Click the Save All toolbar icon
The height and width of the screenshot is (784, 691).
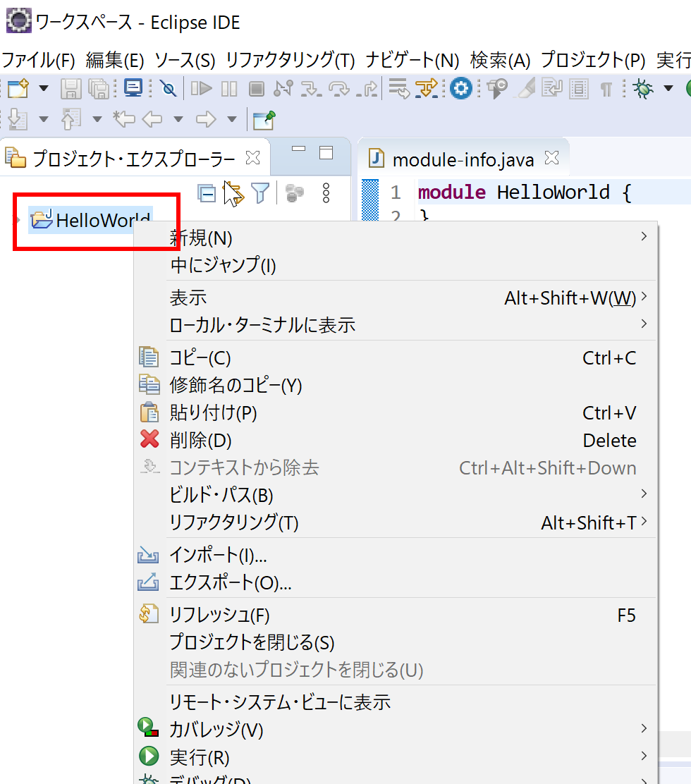tap(99, 89)
